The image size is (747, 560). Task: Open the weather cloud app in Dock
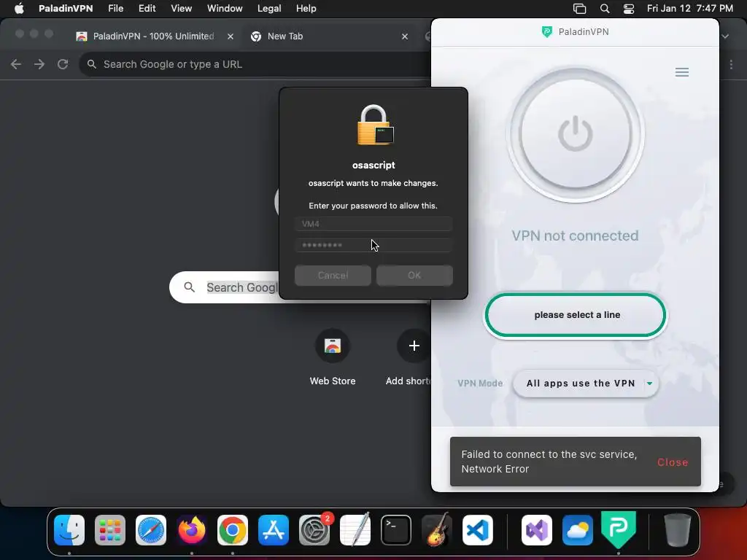[x=578, y=529]
